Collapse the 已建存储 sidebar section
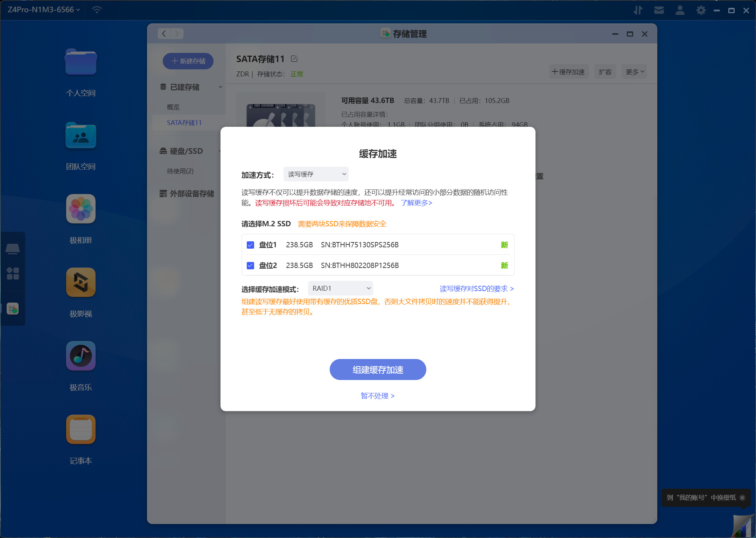Viewport: 756px width, 538px height. 220,87
